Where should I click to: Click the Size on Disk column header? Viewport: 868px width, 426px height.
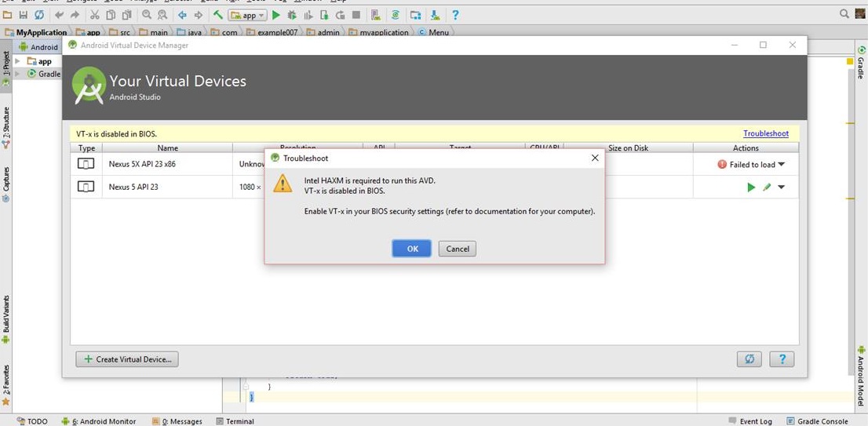tap(628, 147)
